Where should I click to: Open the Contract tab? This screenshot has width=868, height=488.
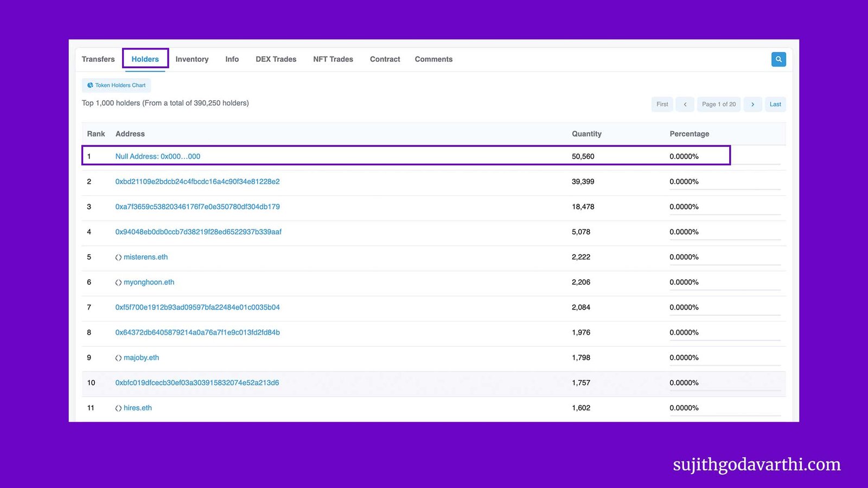[x=385, y=59]
